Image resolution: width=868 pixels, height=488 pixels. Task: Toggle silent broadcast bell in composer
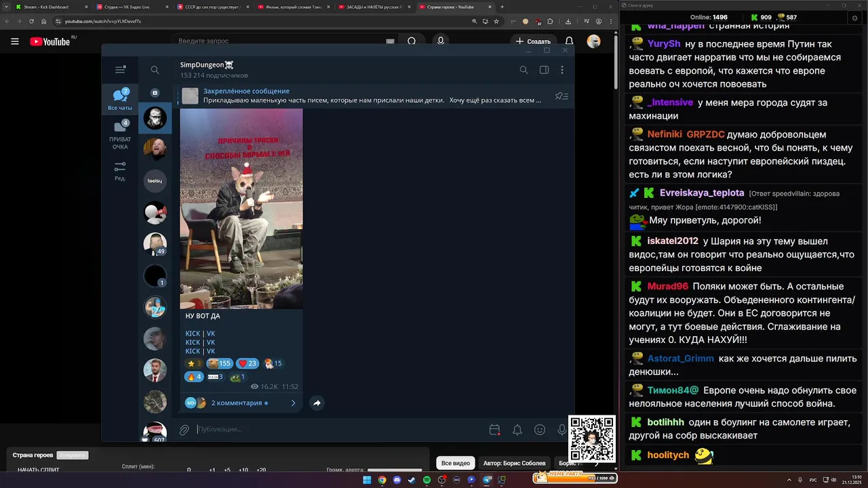(x=517, y=430)
